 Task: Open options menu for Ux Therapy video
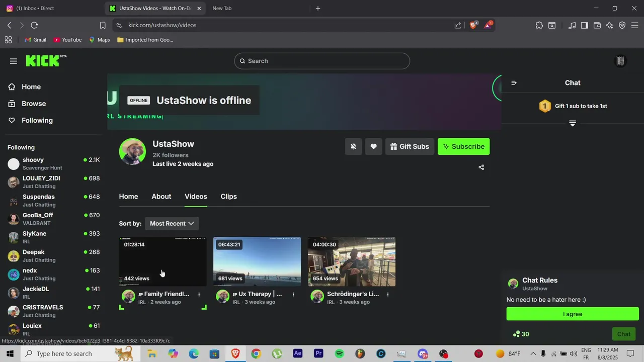coord(293,294)
